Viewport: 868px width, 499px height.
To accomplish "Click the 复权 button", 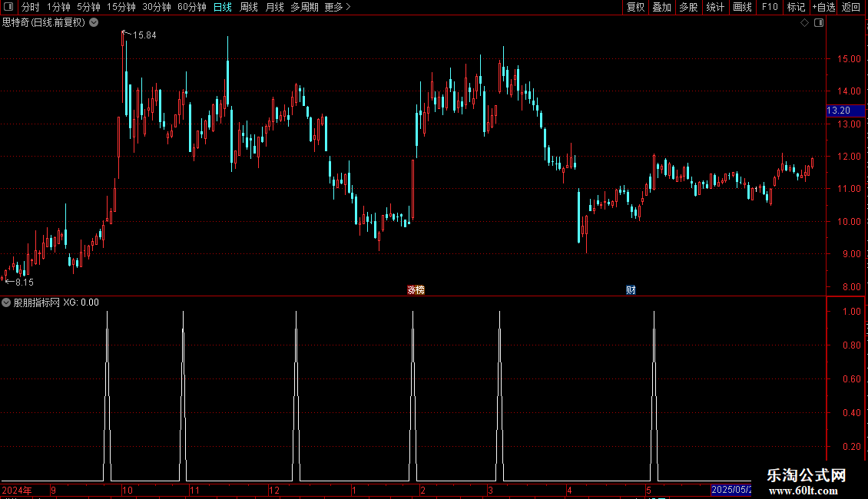I will coord(635,7).
